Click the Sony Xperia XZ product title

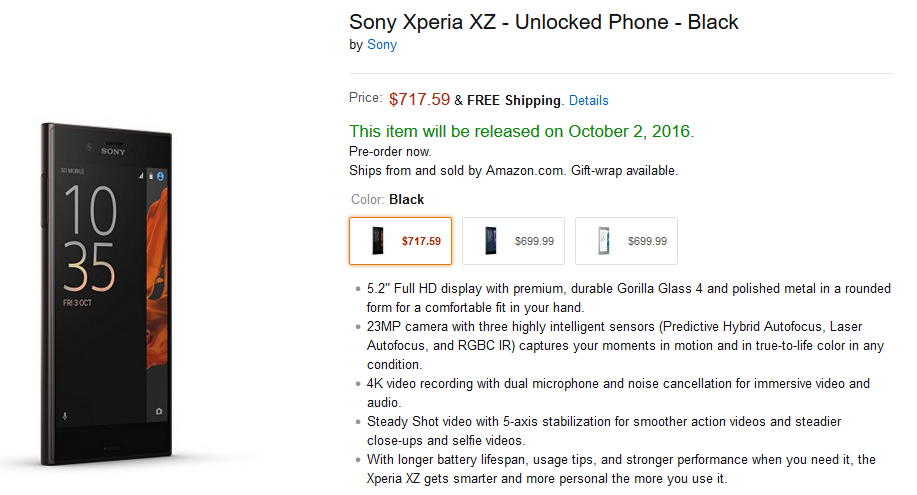tap(543, 22)
